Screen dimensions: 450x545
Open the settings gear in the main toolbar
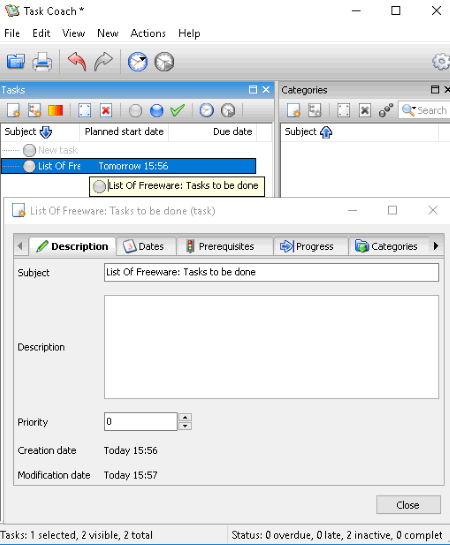coord(441,62)
